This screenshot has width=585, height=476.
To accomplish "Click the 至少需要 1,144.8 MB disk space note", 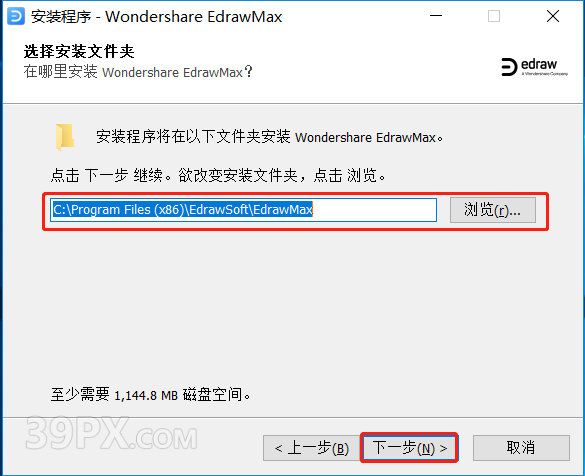I will [x=150, y=395].
